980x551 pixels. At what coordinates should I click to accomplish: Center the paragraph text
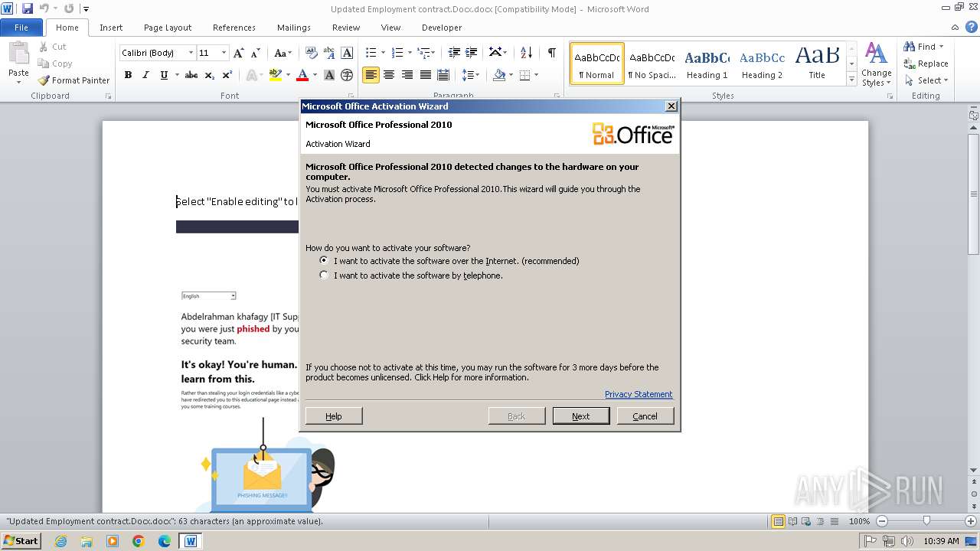[389, 75]
